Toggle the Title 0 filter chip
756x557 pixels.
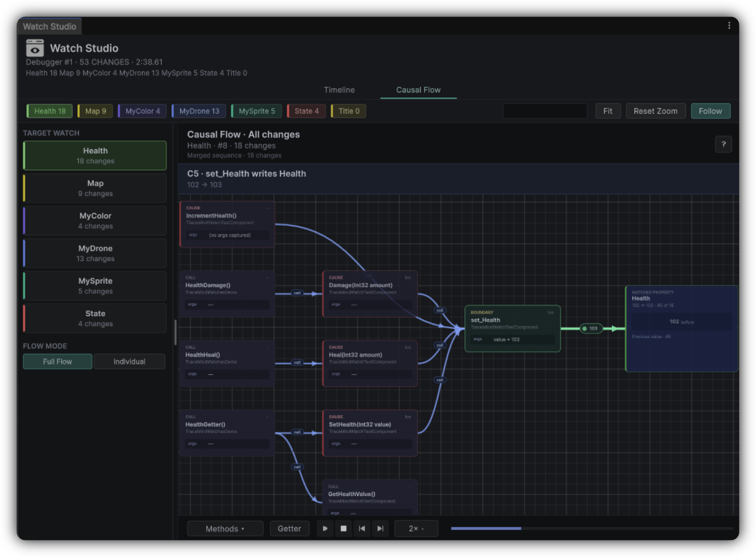[x=349, y=111]
